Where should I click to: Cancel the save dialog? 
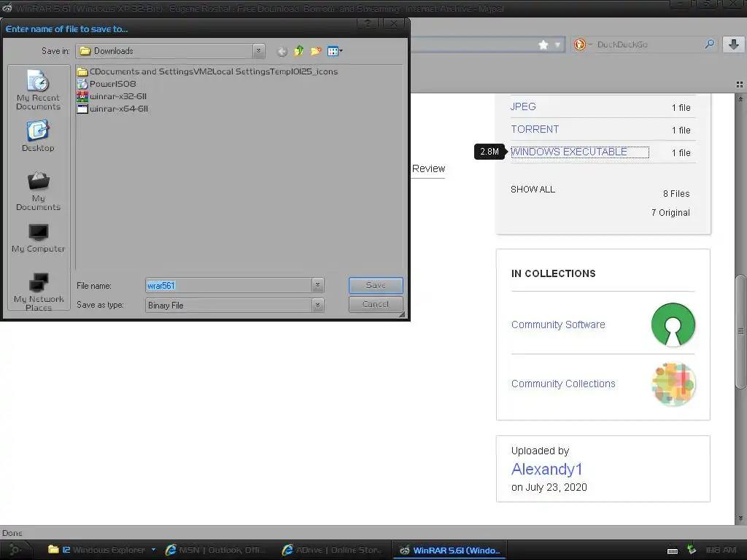tap(376, 304)
